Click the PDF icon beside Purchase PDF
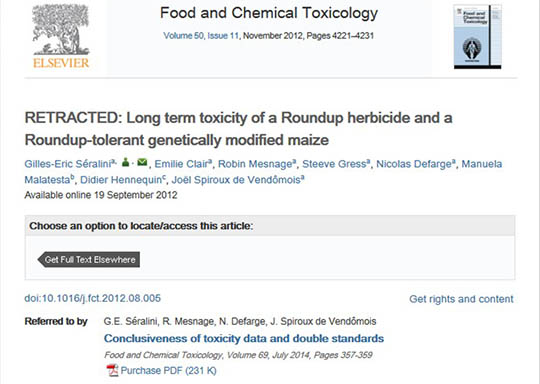This screenshot has width=540, height=384. 112,371
